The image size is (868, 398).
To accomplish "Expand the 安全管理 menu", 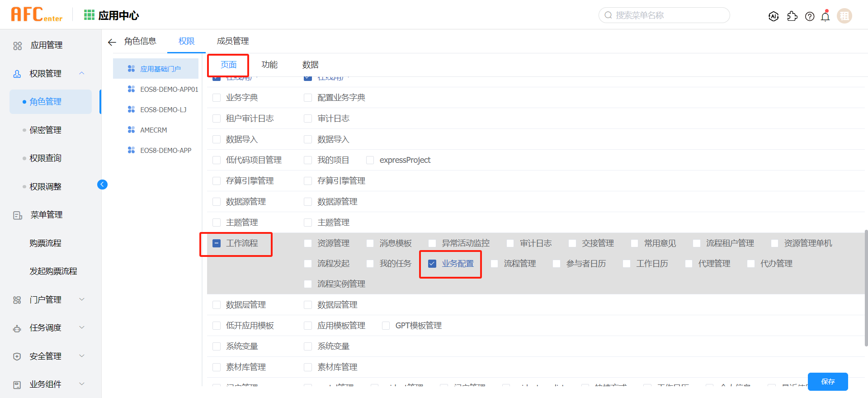I will [x=82, y=356].
